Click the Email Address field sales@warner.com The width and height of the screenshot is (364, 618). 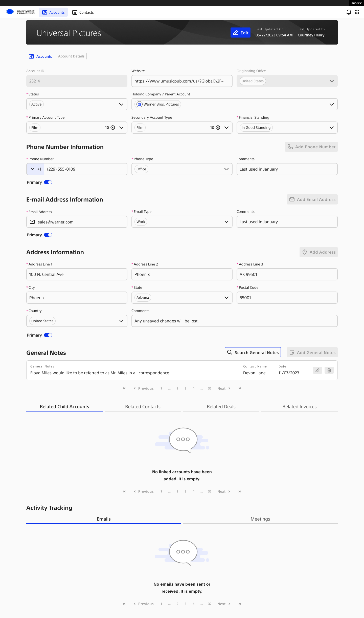(77, 222)
